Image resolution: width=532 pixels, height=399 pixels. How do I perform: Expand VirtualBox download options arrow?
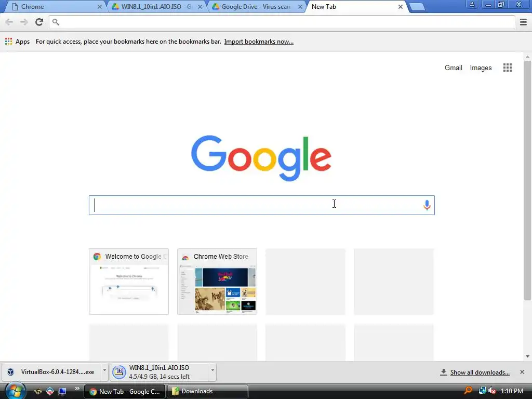tap(104, 372)
